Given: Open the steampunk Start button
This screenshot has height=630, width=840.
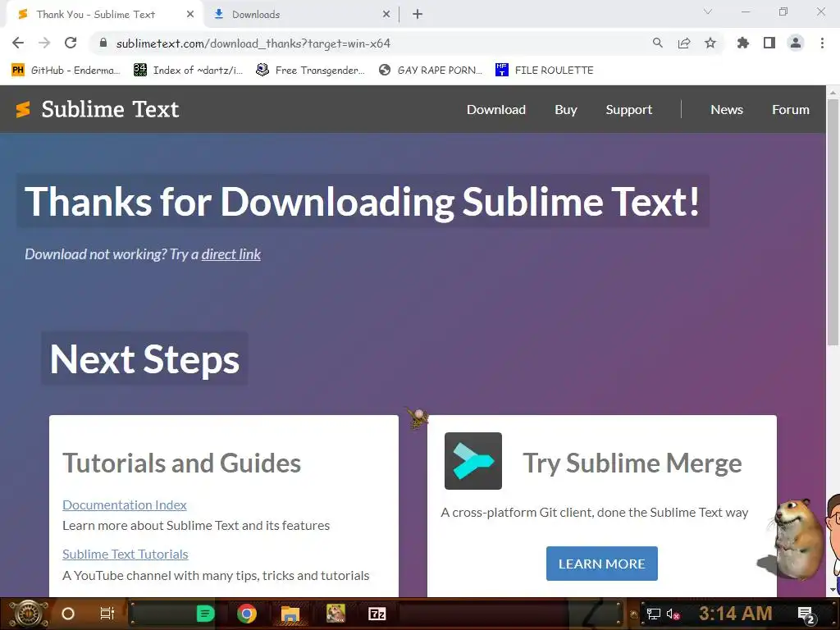Looking at the screenshot, I should tap(27, 614).
